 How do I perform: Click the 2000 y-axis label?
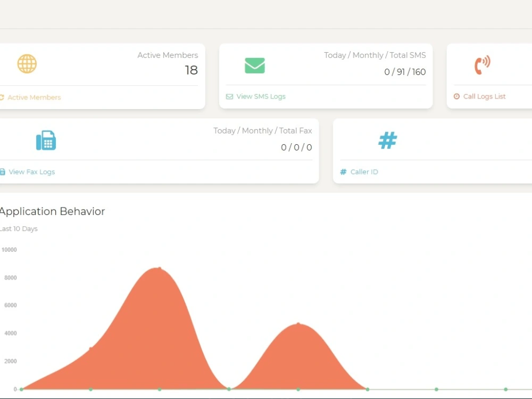pyautogui.click(x=11, y=361)
